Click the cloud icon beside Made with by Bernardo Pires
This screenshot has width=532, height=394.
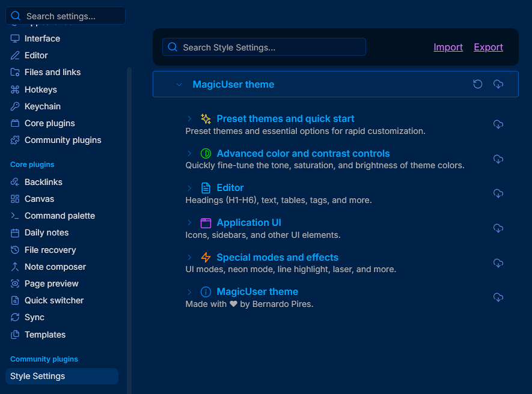pos(498,297)
